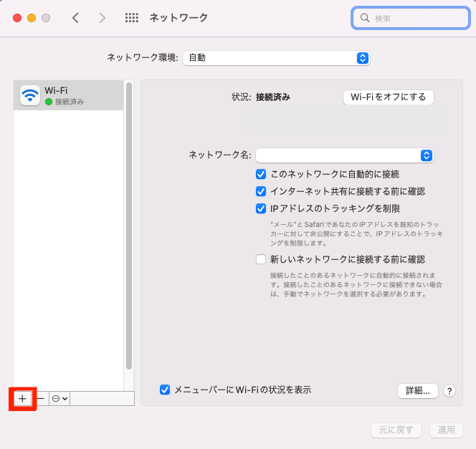This screenshot has width=476, height=449.
Task: Enable 新しいネットワークに接続する前に確認
Action: (x=261, y=259)
